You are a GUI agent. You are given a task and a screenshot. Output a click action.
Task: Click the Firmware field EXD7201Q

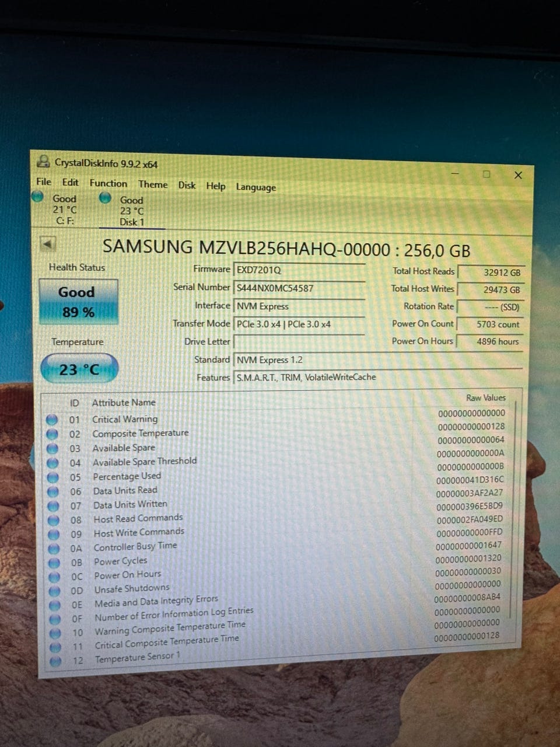click(299, 270)
